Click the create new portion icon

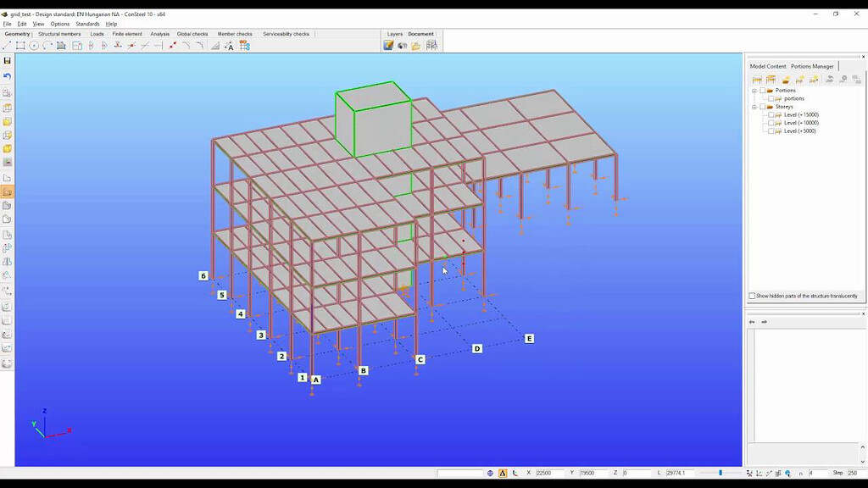[x=798, y=79]
